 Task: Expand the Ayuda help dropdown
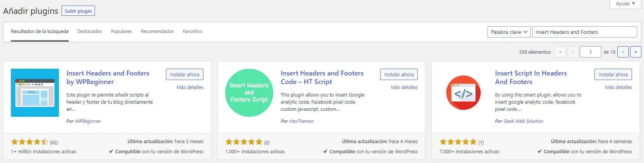coord(625,4)
